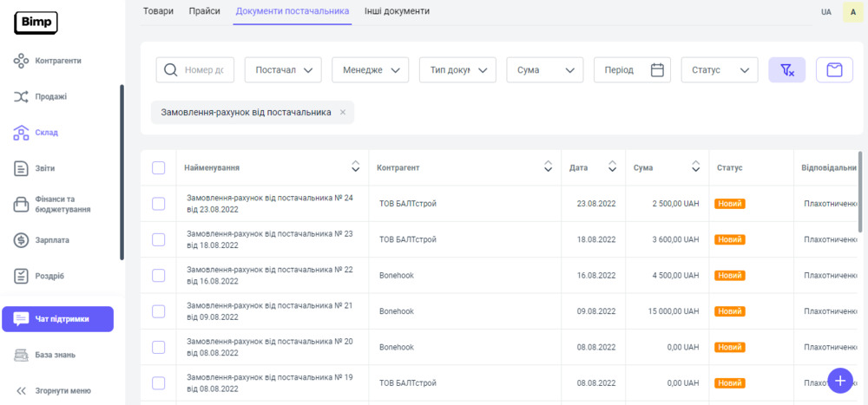Image resolution: width=868 pixels, height=405 pixels.
Task: Click the clear filters funnel icon
Action: 786,70
